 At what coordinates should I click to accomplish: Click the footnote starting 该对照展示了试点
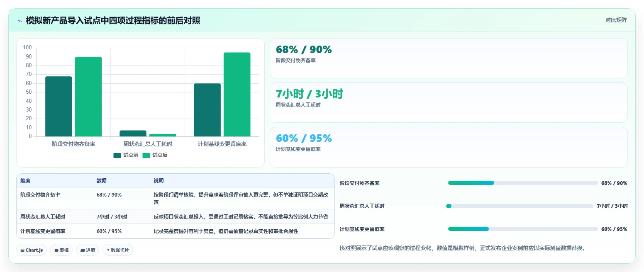(x=462, y=248)
